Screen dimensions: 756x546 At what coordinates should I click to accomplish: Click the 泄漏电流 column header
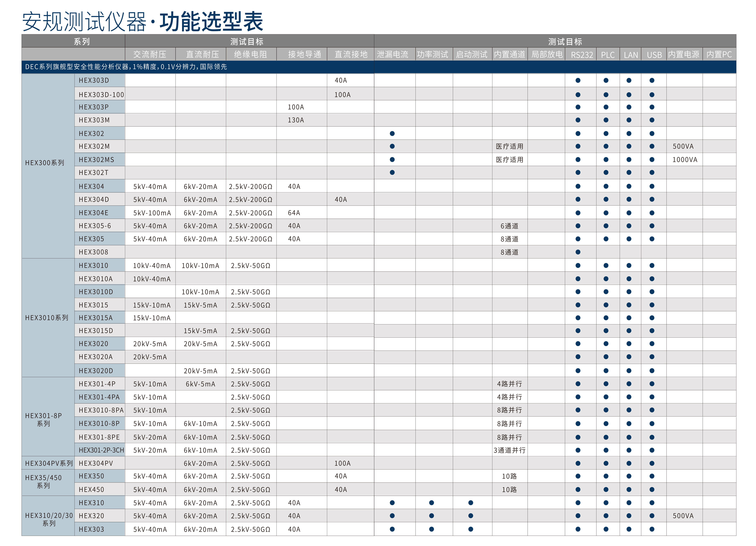pyautogui.click(x=395, y=54)
